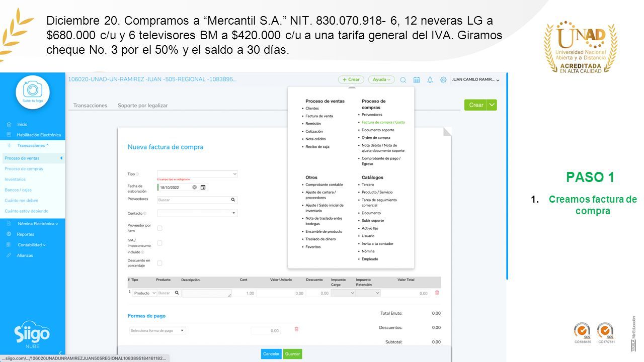Enable IVA / Impoconsumo incluido checkbox

click(x=159, y=243)
